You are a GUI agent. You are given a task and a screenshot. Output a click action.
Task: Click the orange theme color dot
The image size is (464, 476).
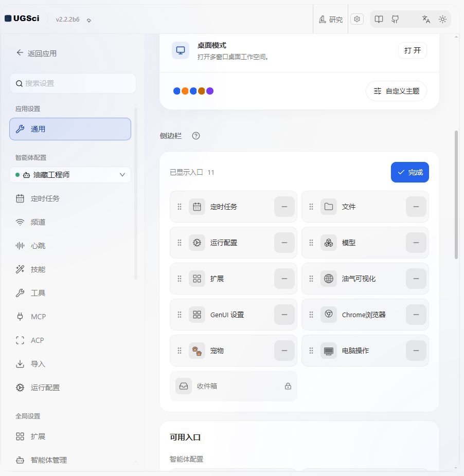point(185,91)
